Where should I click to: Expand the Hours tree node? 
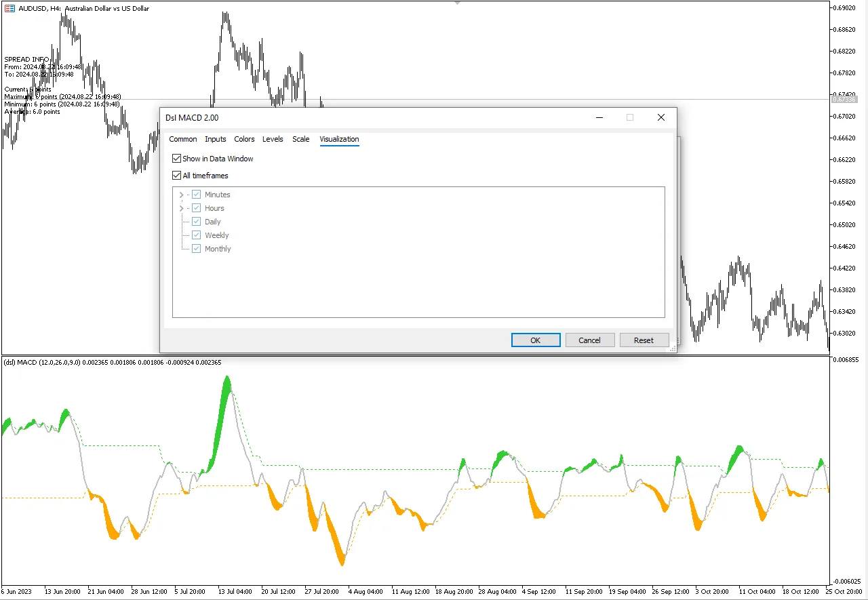pyautogui.click(x=181, y=208)
